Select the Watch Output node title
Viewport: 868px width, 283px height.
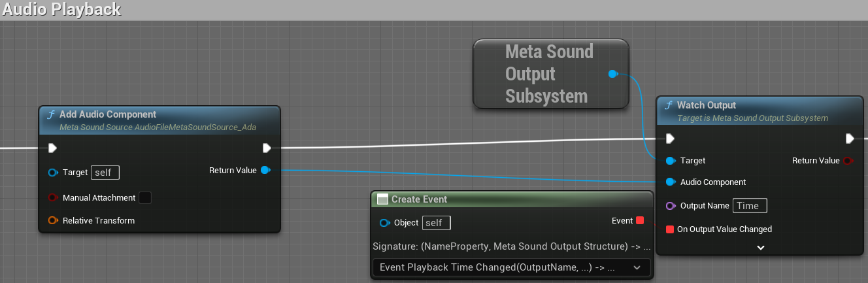pyautogui.click(x=706, y=105)
